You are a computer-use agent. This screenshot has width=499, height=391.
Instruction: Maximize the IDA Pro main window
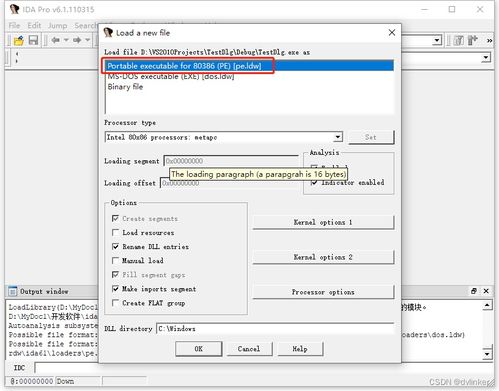[x=452, y=9]
